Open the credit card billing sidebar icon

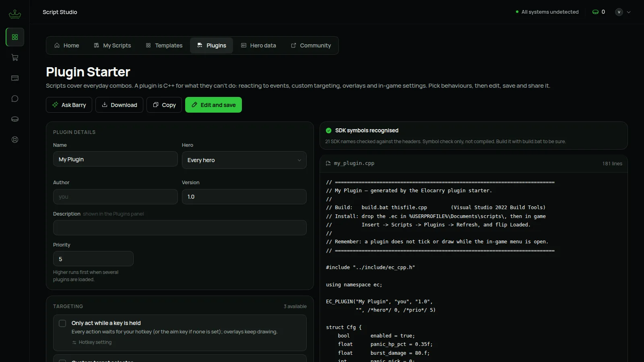[15, 78]
